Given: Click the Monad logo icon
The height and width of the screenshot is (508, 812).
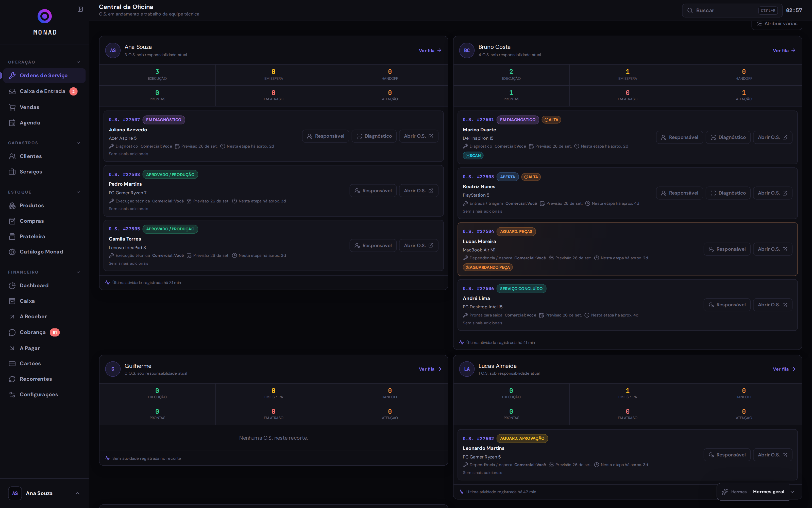Looking at the screenshot, I should [x=45, y=16].
